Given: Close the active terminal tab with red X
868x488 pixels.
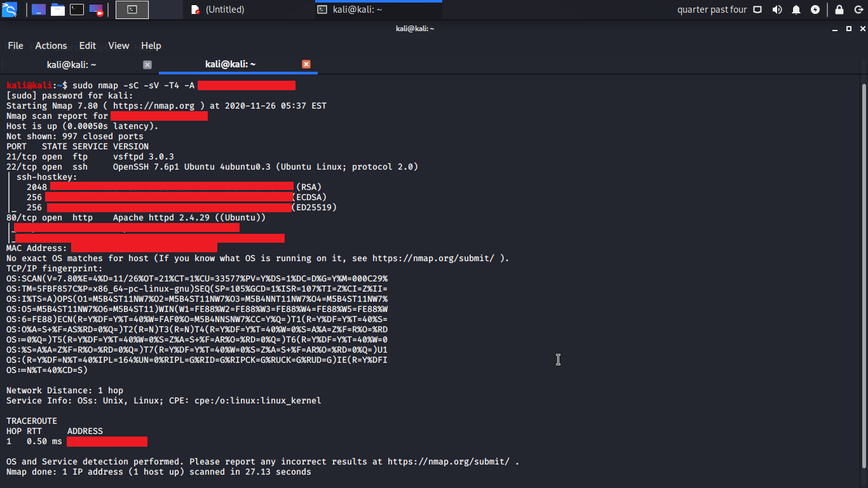Looking at the screenshot, I should pos(306,64).
